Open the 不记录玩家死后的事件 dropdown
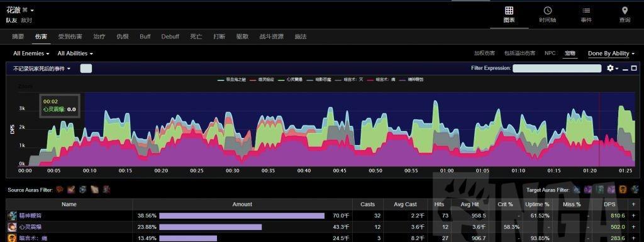Image resolution: width=644 pixels, height=242 pixels. (42, 69)
